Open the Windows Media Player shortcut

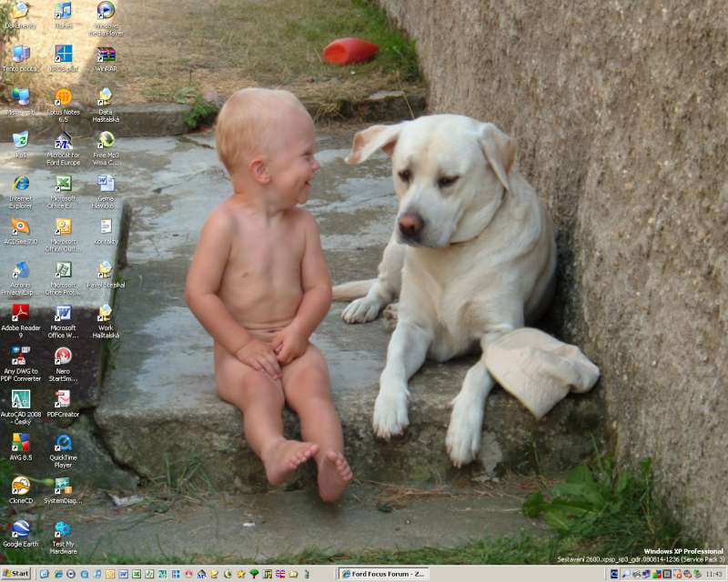(x=106, y=11)
